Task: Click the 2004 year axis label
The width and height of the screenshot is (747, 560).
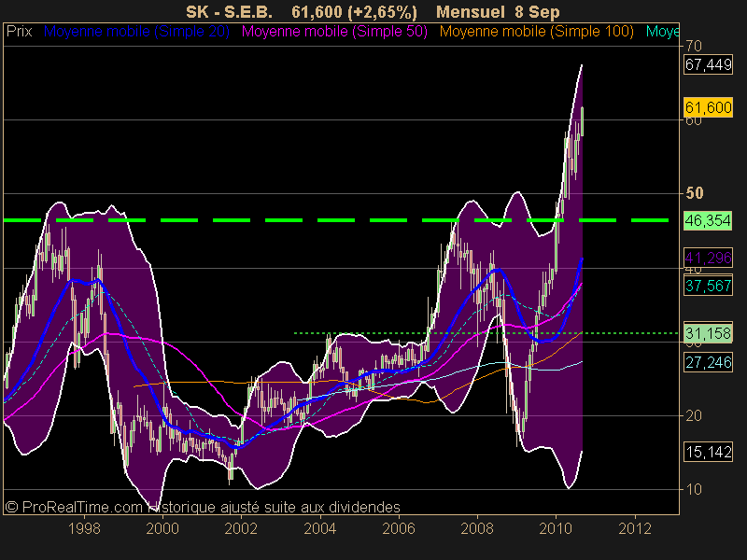Action: click(320, 528)
